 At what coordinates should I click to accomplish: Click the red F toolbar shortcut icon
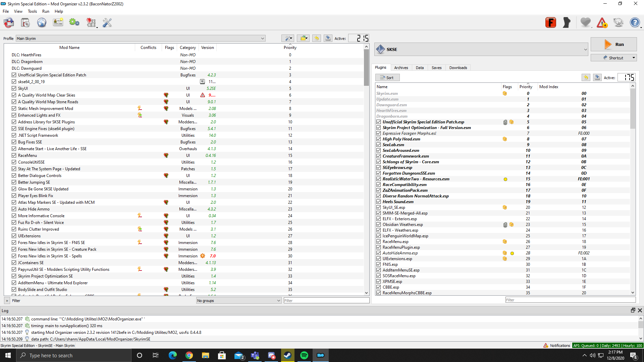(x=551, y=22)
